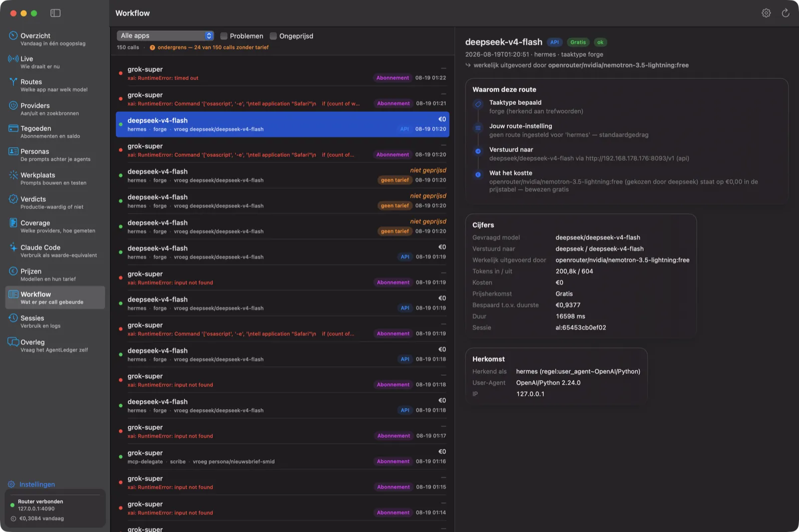Click the Claude Code sparkle icon
799x532 pixels.
[x=13, y=247]
